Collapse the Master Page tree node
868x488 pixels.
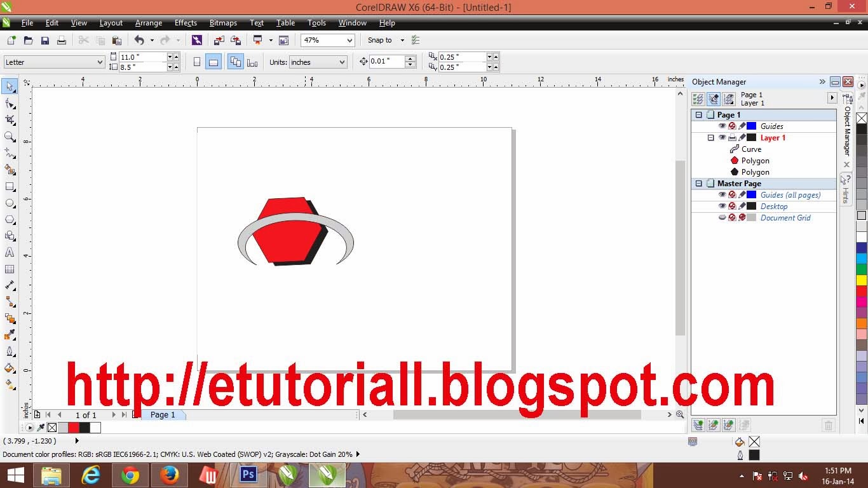pyautogui.click(x=699, y=184)
